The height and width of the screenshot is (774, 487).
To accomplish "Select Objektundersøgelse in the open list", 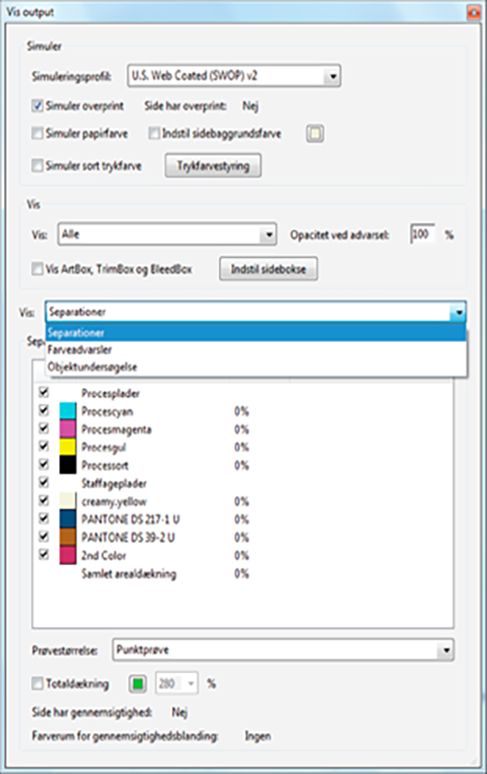I will coord(256,367).
